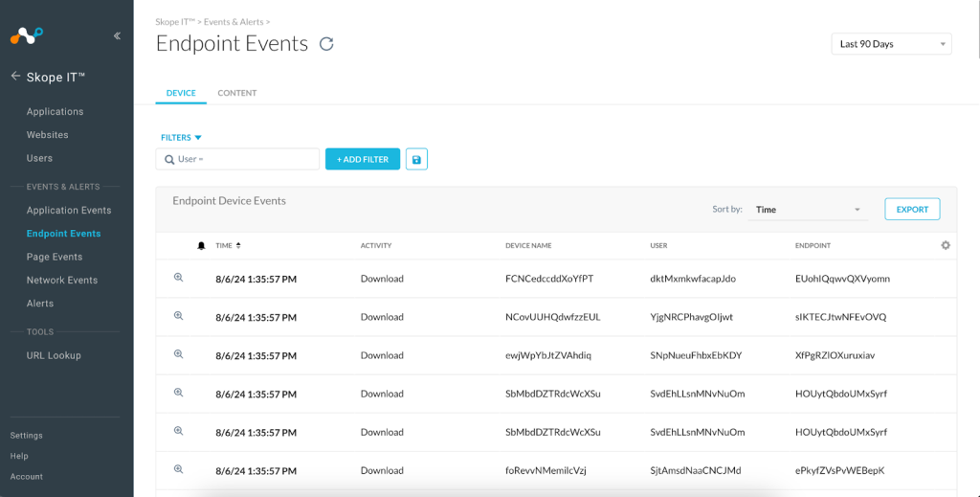Screen dimensions: 980x497
Task: Click the alert bell column header
Action: click(201, 246)
